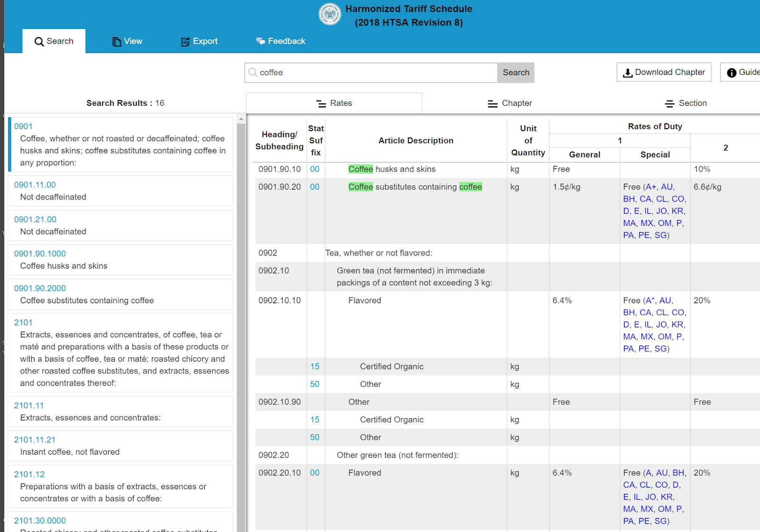
Task: Click Download Chapter button
Action: click(664, 72)
